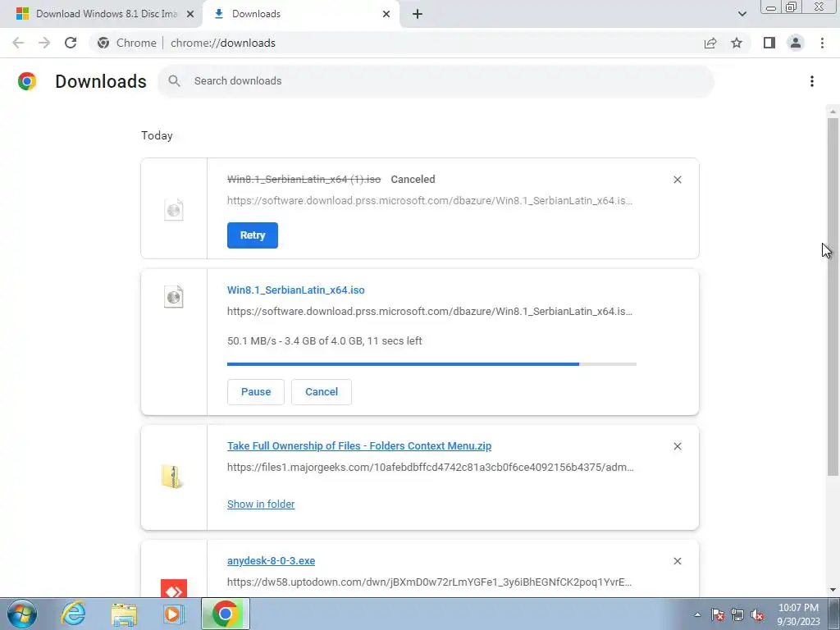Click the zip folder file icon
Screen dimensions: 840x630
172,477
